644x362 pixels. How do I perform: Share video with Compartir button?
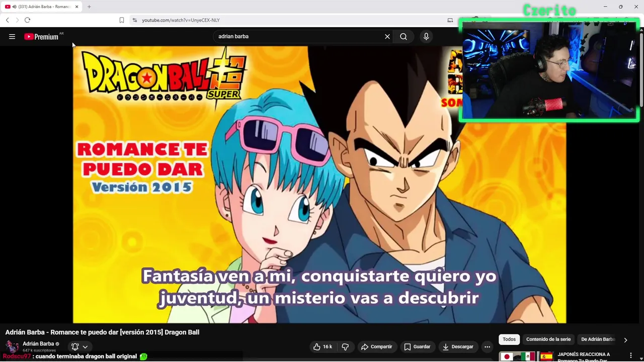point(377,346)
